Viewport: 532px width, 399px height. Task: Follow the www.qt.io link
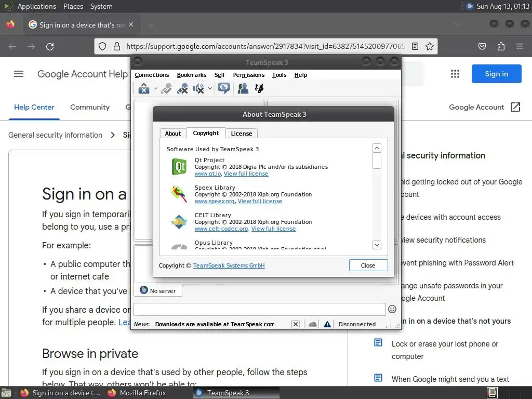point(208,174)
